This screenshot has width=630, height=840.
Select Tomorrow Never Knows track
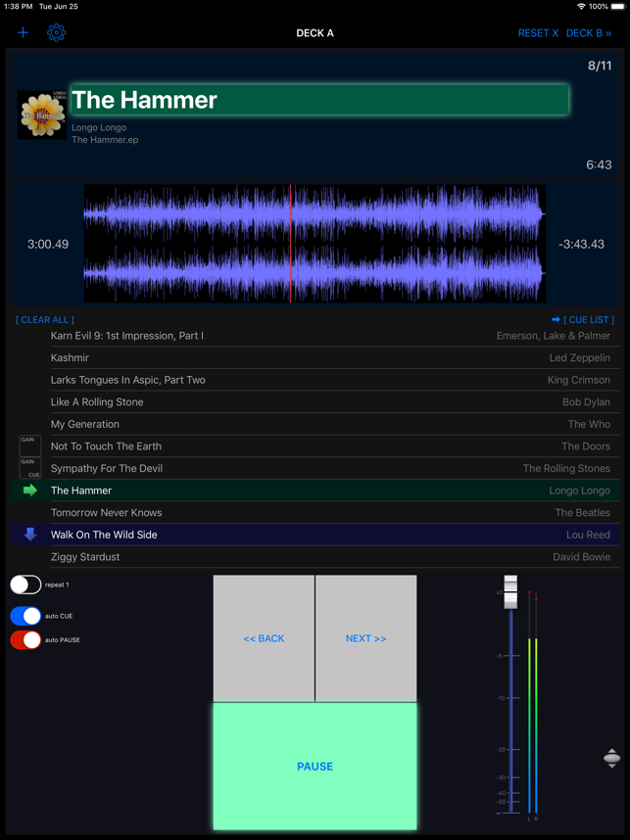315,512
